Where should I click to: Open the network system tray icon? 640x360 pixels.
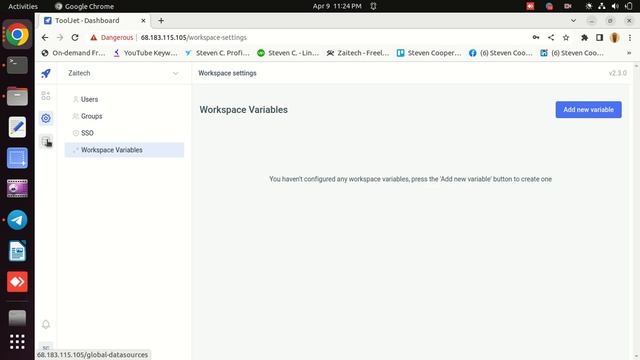[x=602, y=6]
